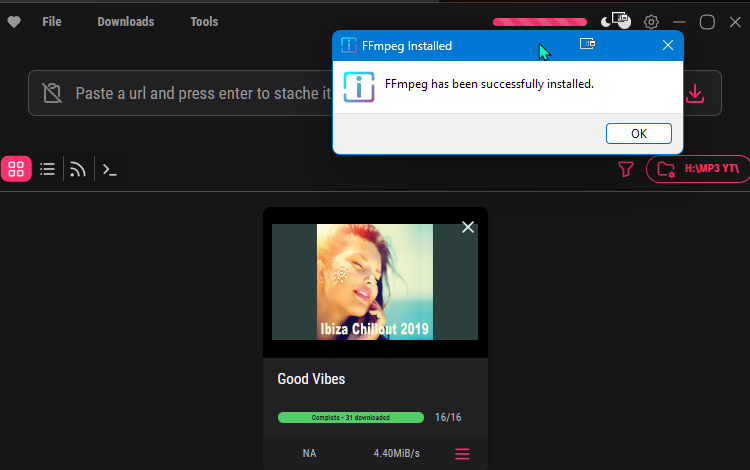Click the FFmpeg dialog title bar icon
This screenshot has width=750, height=470.
349,45
